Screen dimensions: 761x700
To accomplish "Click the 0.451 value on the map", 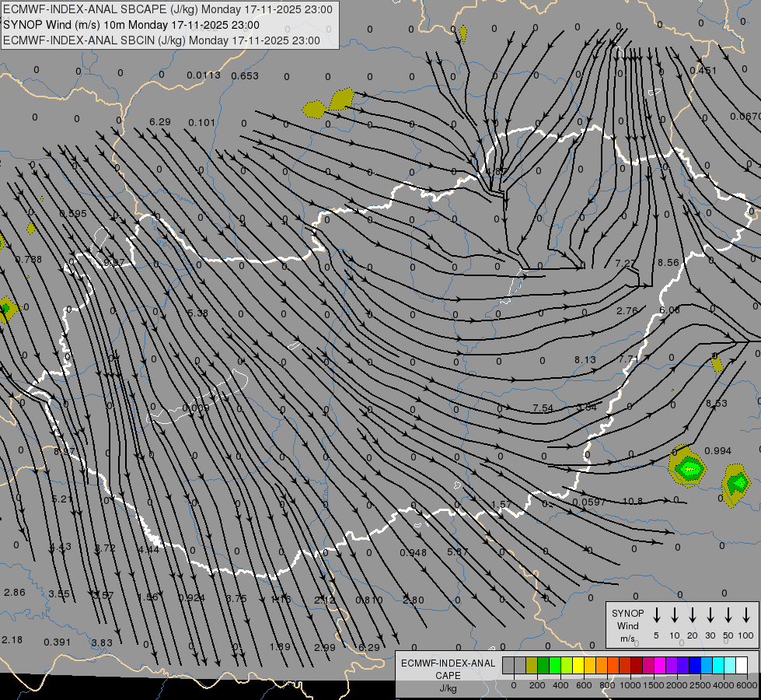I will 703,70.
